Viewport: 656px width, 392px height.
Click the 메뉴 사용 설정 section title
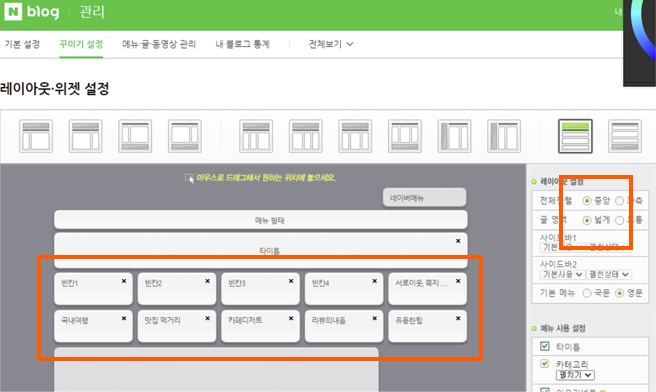coord(563,328)
